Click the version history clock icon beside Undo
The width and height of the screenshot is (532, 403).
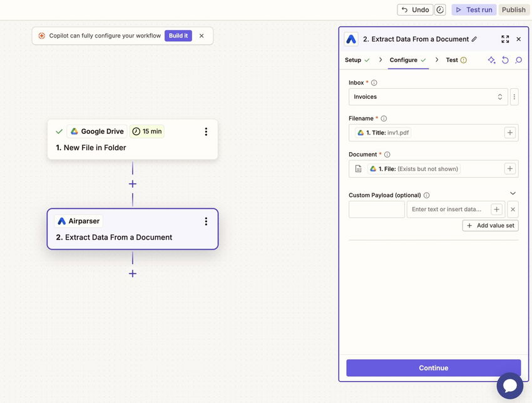(440, 10)
